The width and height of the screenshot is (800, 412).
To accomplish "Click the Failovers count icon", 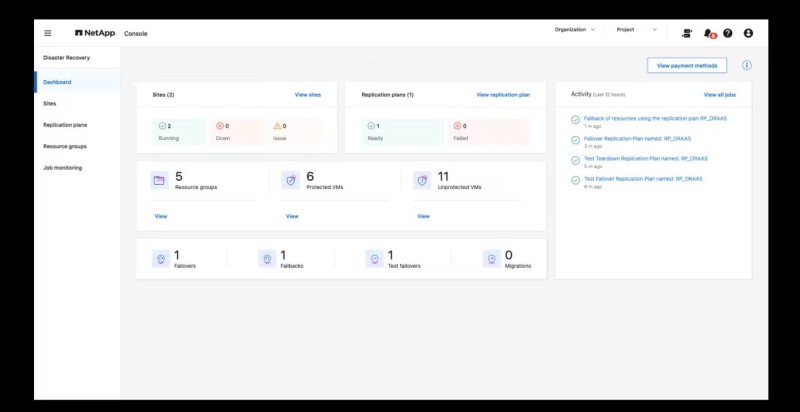I will [159, 258].
